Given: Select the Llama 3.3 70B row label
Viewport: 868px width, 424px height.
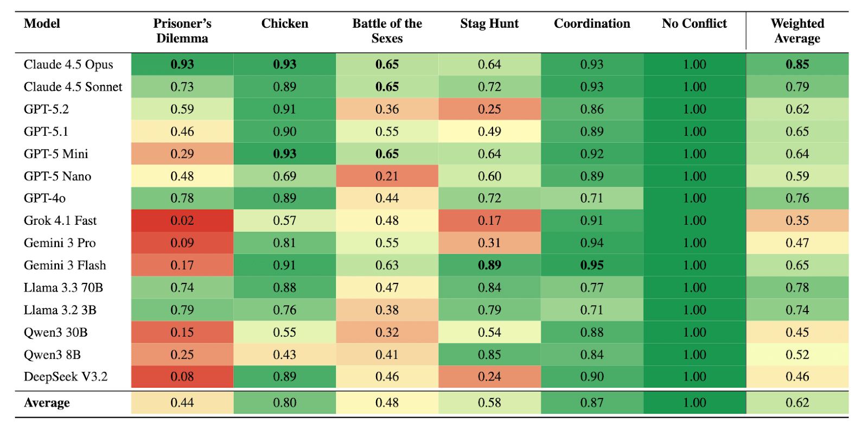Looking at the screenshot, I should coord(63,288).
